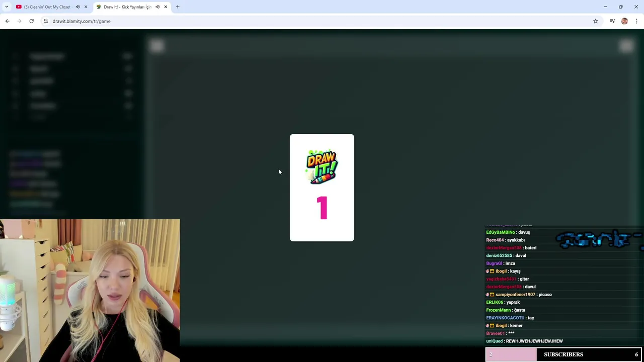This screenshot has width=644, height=362.
Task: Open a new browser tab
Action: pos(178,7)
